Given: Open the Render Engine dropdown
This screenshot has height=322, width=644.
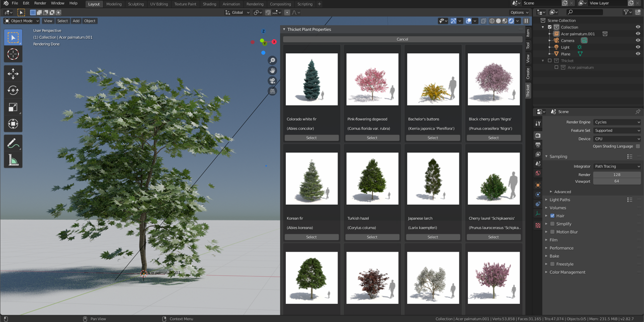Looking at the screenshot, I should [617, 122].
